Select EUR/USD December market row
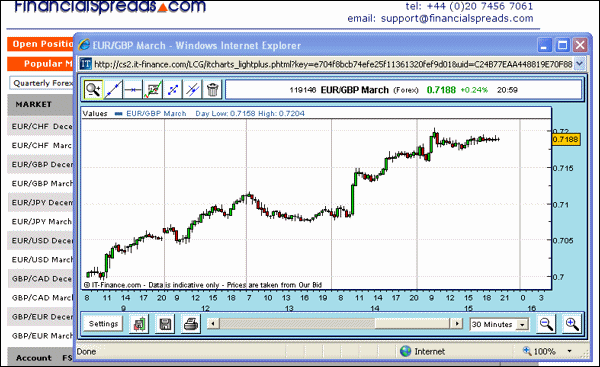600x367 pixels. point(41,241)
